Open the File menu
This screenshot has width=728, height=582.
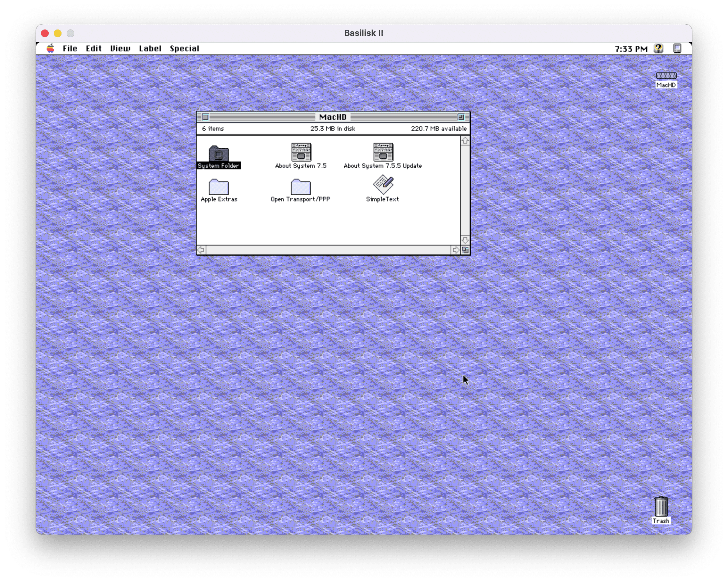click(x=70, y=49)
